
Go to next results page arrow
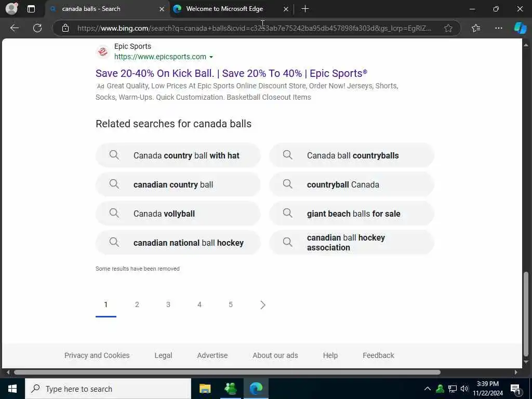click(262, 304)
